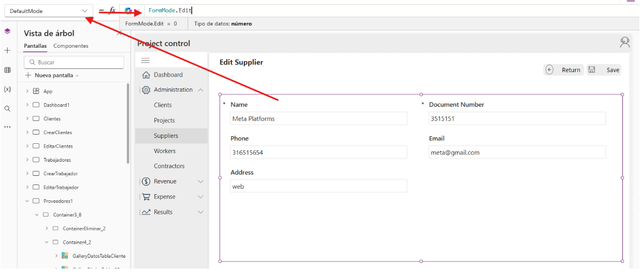644x280 pixels.
Task: Click the Copilot icon in formula bar
Action: pyautogui.click(x=128, y=11)
